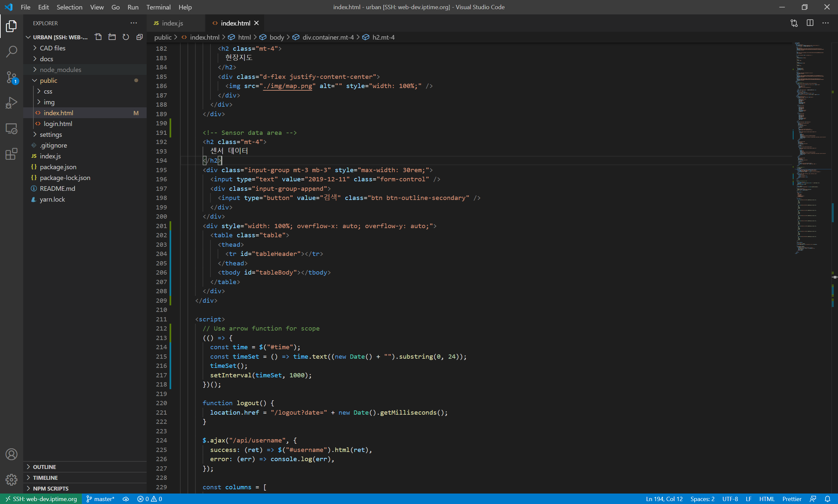Screen dimensions: 838x504
Task: Open the Extensions view
Action: pyautogui.click(x=11, y=154)
